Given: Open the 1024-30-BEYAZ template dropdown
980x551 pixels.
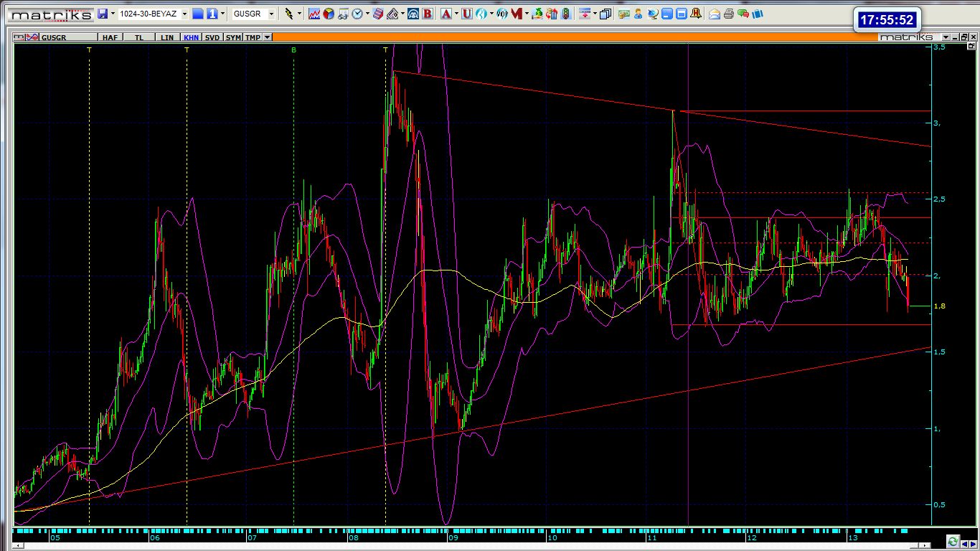Looking at the screenshot, I should pyautogui.click(x=184, y=14).
